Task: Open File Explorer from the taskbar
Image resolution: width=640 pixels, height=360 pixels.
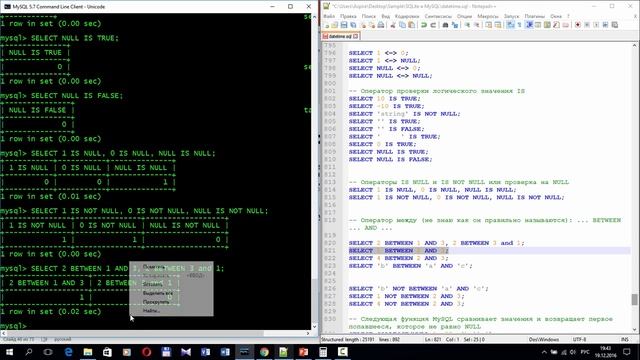Action: [x=88, y=352]
